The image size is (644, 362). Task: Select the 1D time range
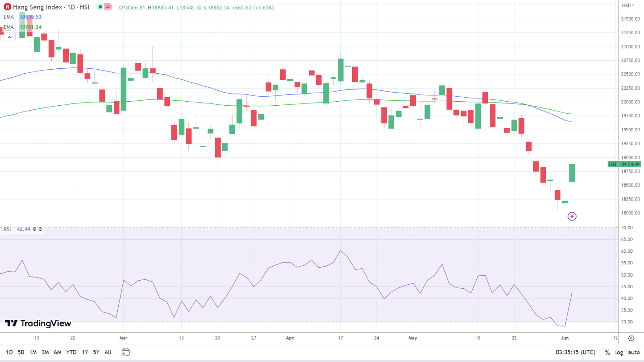9,352
